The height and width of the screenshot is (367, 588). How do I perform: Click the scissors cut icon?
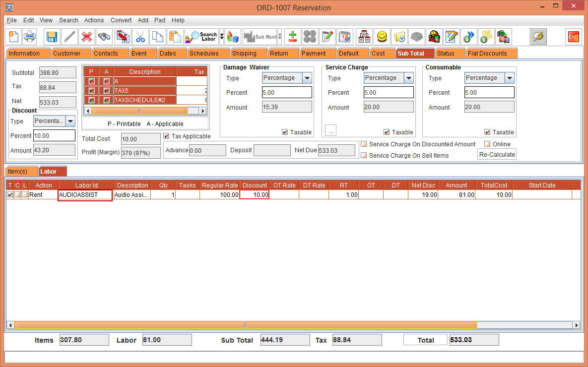coord(140,37)
